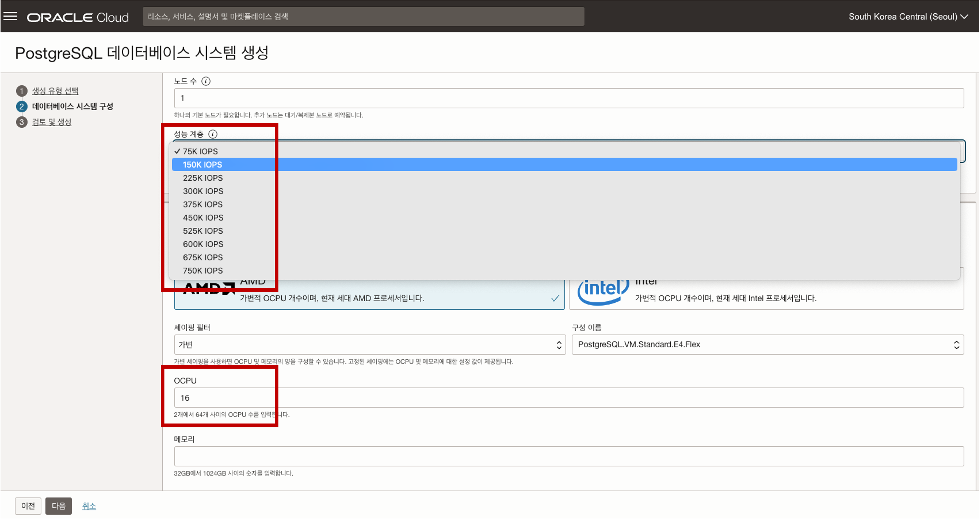The image size is (980, 519).
Task: Click the 이전 (Previous) button
Action: (x=28, y=506)
